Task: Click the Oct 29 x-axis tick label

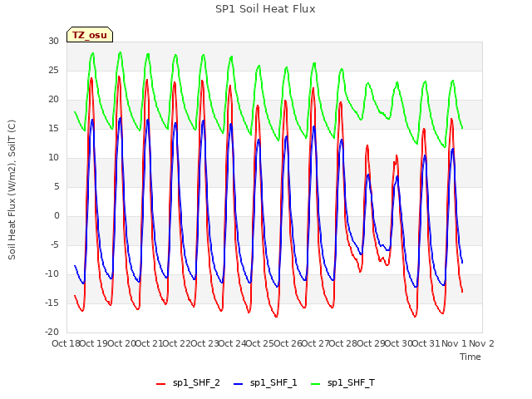Action: point(371,343)
